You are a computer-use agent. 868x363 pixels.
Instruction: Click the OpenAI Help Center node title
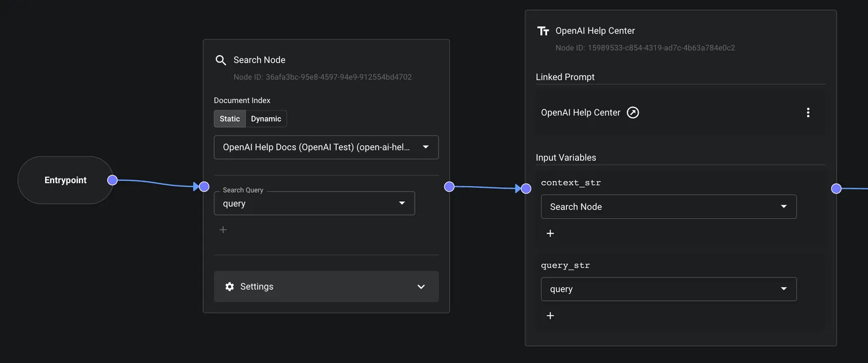(595, 31)
